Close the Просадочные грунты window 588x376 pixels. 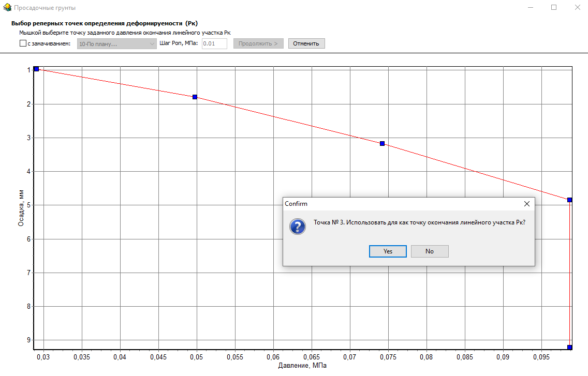click(x=577, y=8)
